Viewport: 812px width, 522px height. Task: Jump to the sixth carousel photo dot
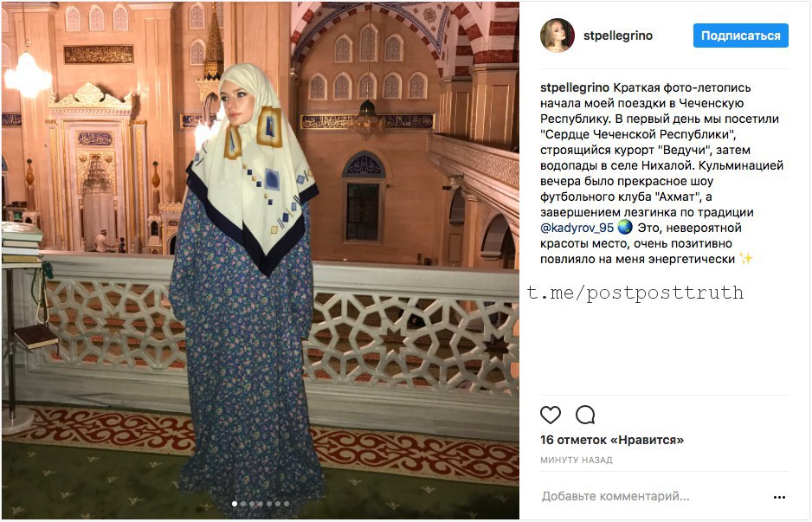pos(278,504)
